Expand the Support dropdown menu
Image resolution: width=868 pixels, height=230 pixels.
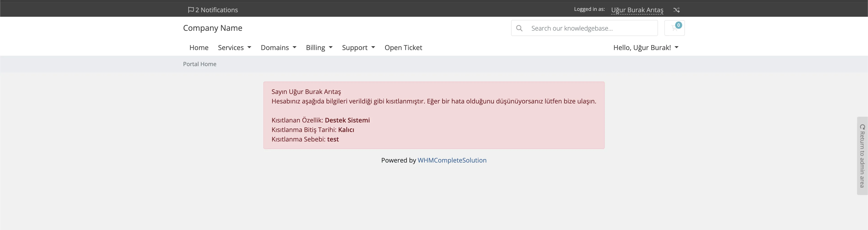click(x=358, y=48)
